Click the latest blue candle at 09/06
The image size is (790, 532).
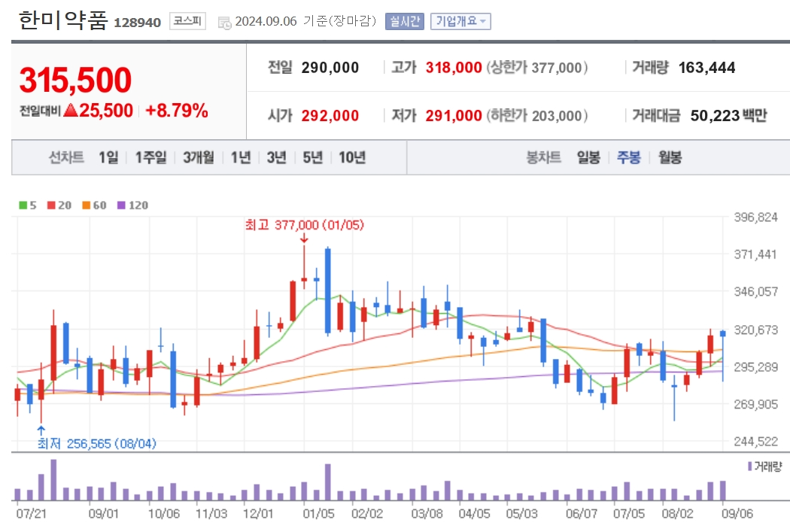click(723, 333)
